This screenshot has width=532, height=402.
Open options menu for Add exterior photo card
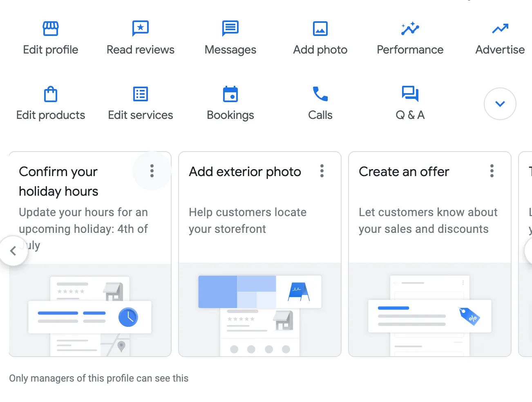click(322, 171)
